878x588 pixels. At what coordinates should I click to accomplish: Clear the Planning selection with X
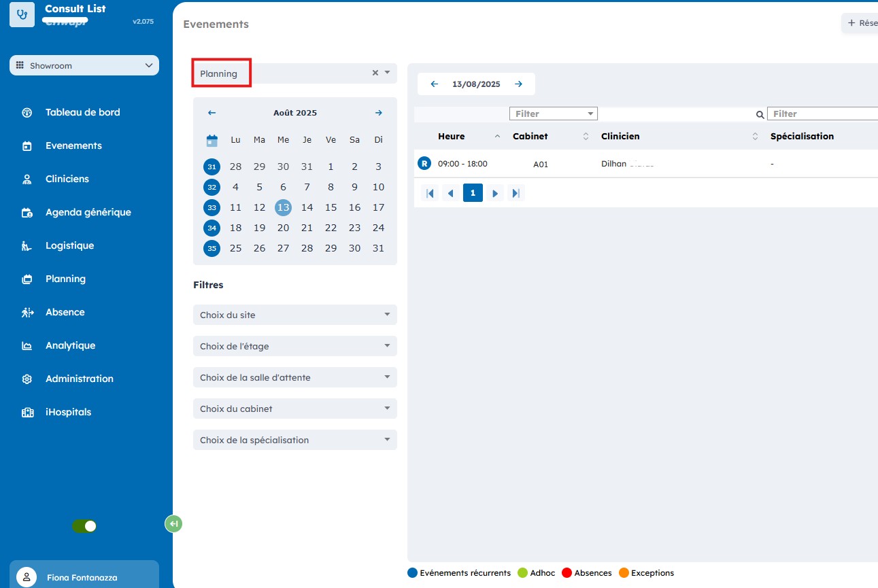point(375,73)
